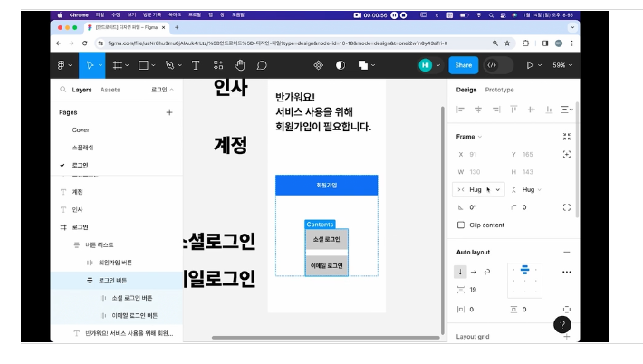
Task: Add a Layout grid with plus
Action: [567, 337]
